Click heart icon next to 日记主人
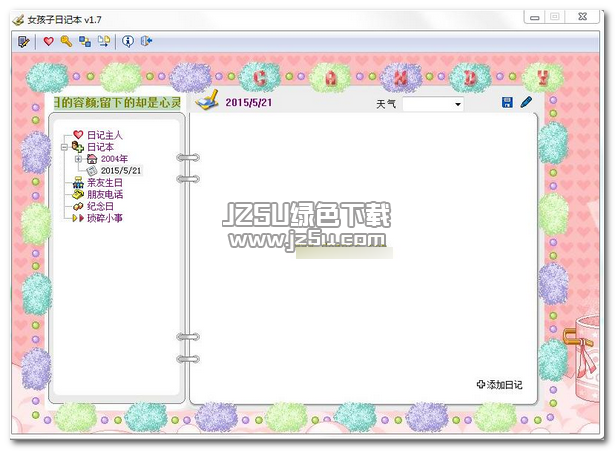 [78, 135]
